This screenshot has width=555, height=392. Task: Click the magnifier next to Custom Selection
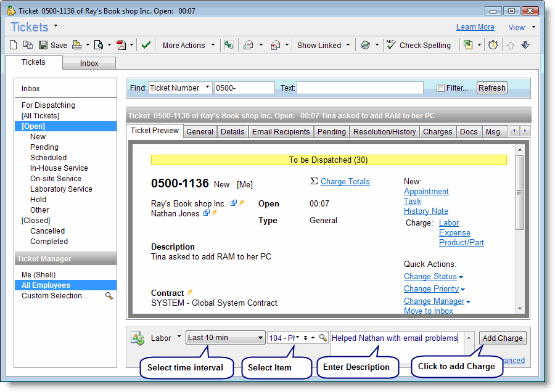pos(109,296)
